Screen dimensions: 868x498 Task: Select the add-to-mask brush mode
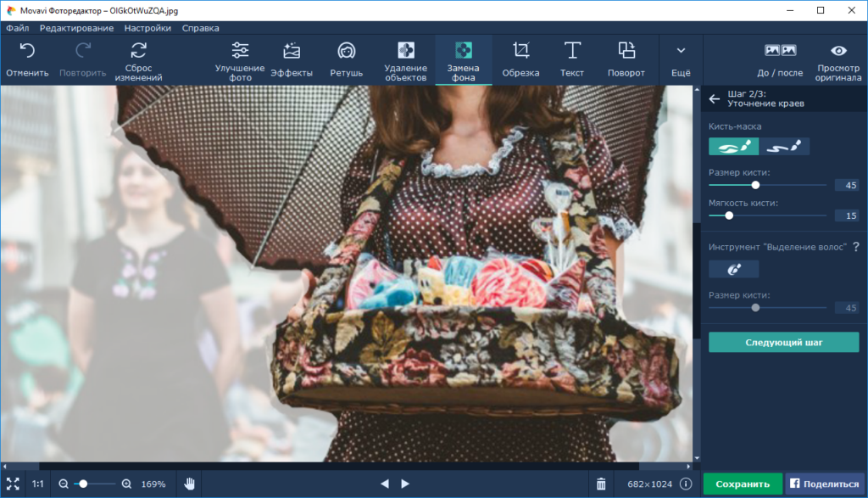click(x=733, y=147)
